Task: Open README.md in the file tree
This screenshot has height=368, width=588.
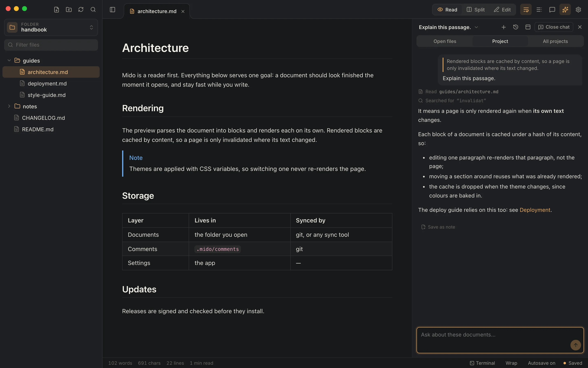Action: pyautogui.click(x=51, y=129)
